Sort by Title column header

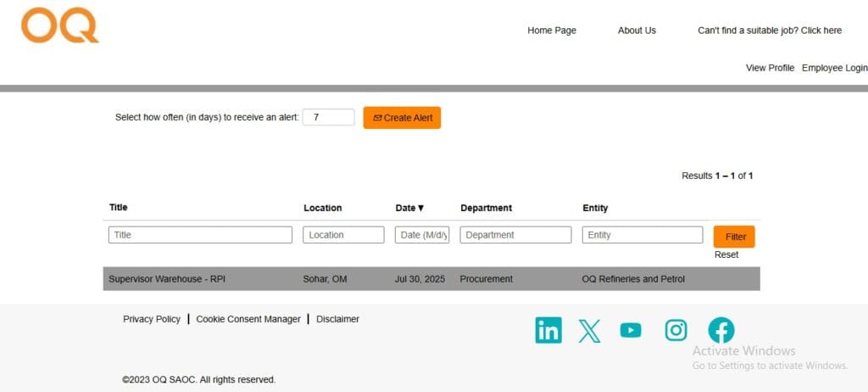click(118, 207)
